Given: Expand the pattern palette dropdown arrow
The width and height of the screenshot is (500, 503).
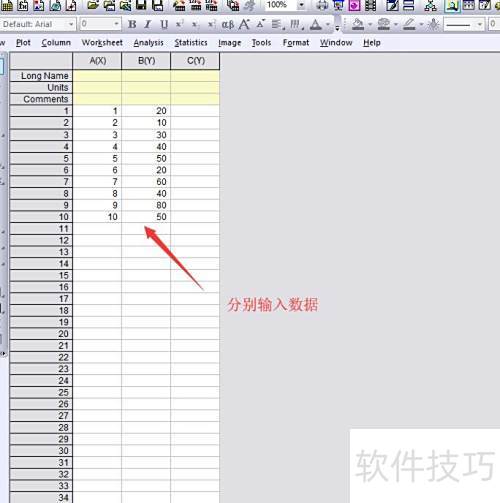Looking at the screenshot, I should pos(396,24).
